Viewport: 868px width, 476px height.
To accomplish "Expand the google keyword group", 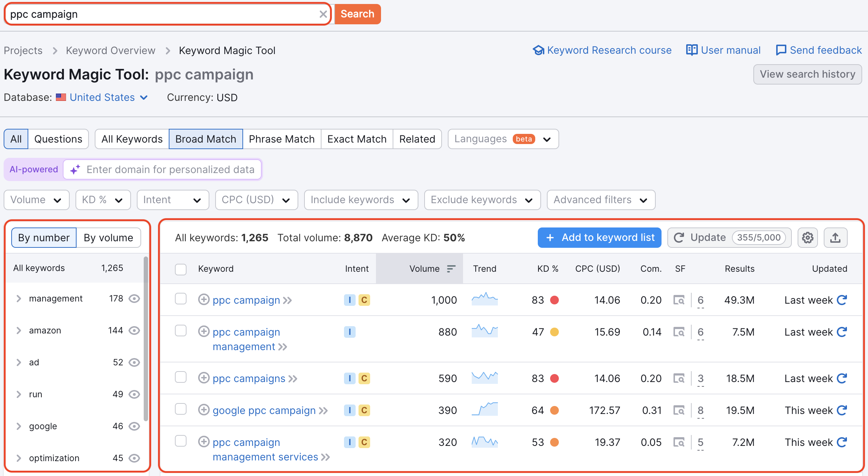I will pyautogui.click(x=19, y=426).
